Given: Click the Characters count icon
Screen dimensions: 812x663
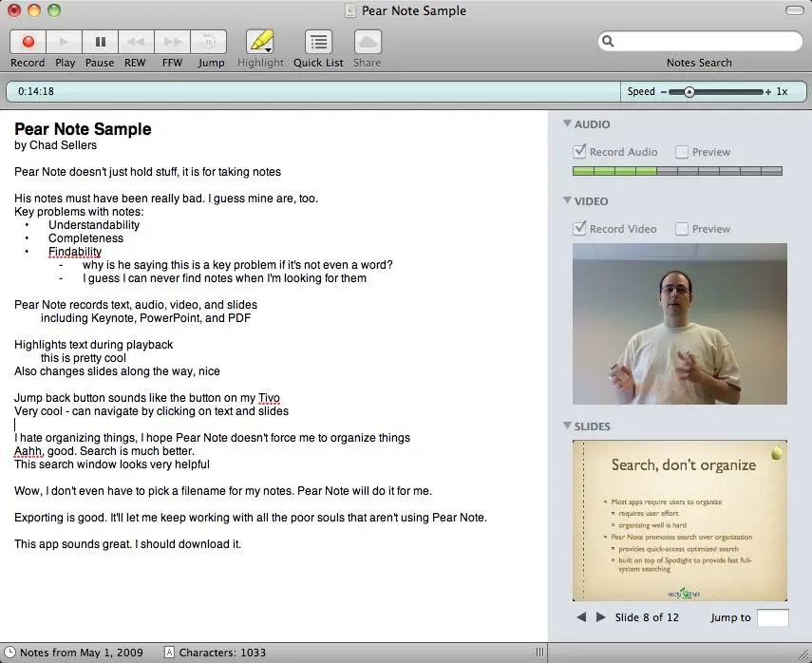Looking at the screenshot, I should (x=169, y=653).
